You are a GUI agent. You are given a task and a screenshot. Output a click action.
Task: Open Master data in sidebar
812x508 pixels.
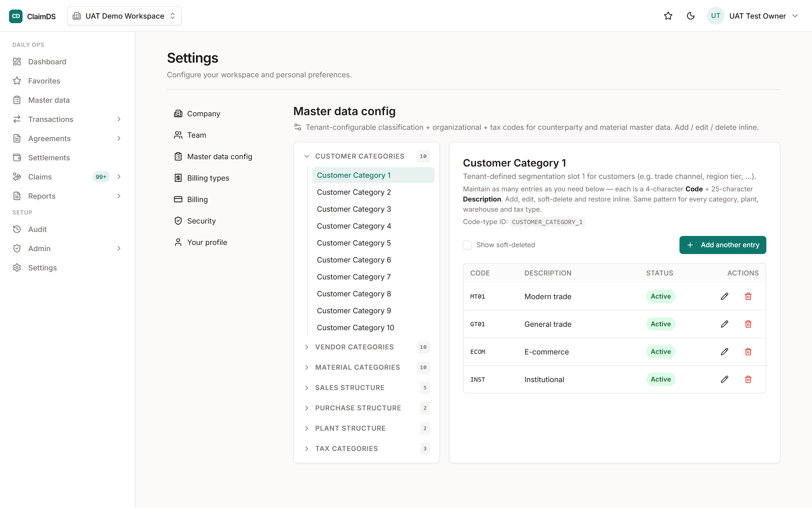point(67,100)
